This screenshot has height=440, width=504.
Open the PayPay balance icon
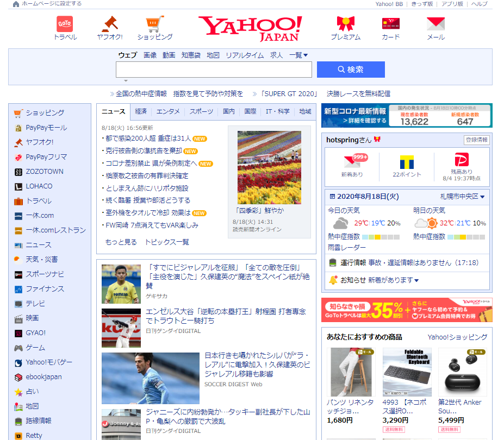tap(462, 160)
